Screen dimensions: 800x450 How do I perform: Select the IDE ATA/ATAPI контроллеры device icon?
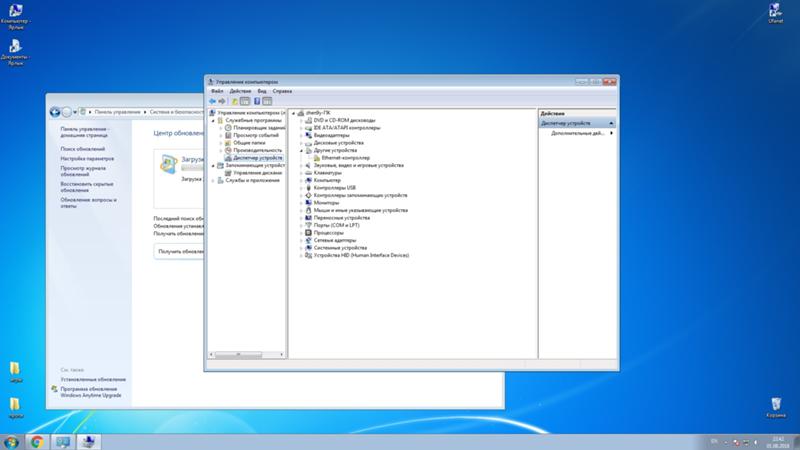click(308, 128)
